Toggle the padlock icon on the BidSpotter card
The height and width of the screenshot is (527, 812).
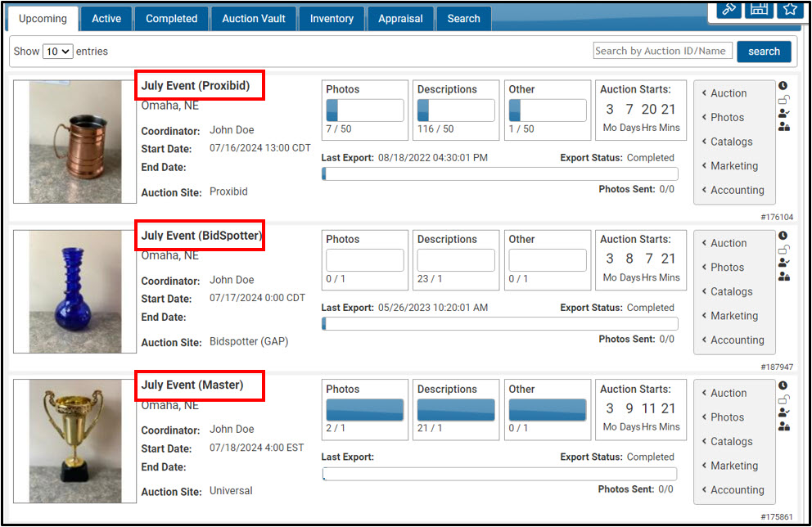(782, 249)
